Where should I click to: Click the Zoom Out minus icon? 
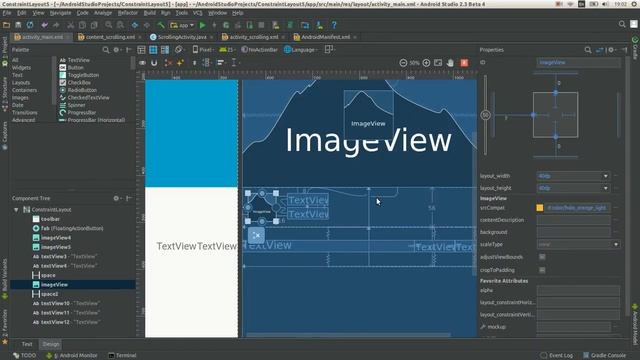click(x=403, y=63)
